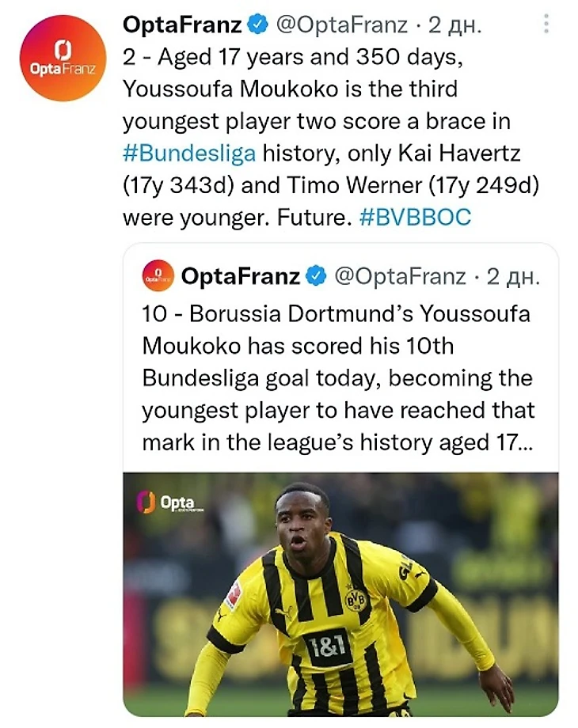Image resolution: width=578 pixels, height=728 pixels.
Task: Open the quoted tweet's 2 дн. timestamp
Action: point(513,277)
